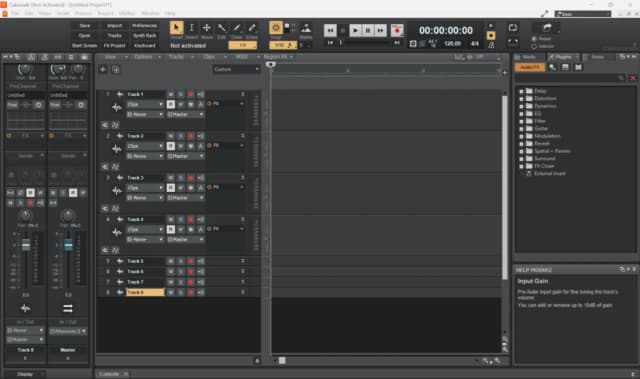
Task: Solo Track 1
Action: coord(180,94)
